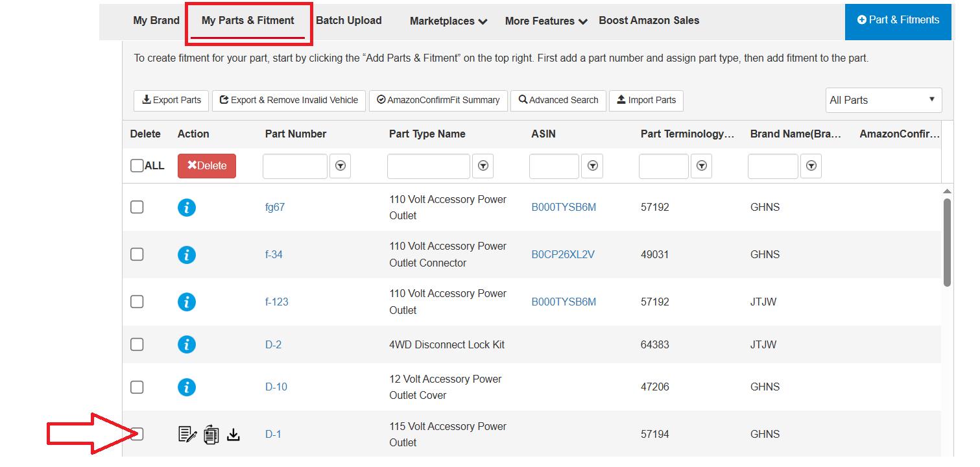This screenshot has height=467, width=980.
Task: Open the ASIN link B0CP26XL2V
Action: click(563, 254)
